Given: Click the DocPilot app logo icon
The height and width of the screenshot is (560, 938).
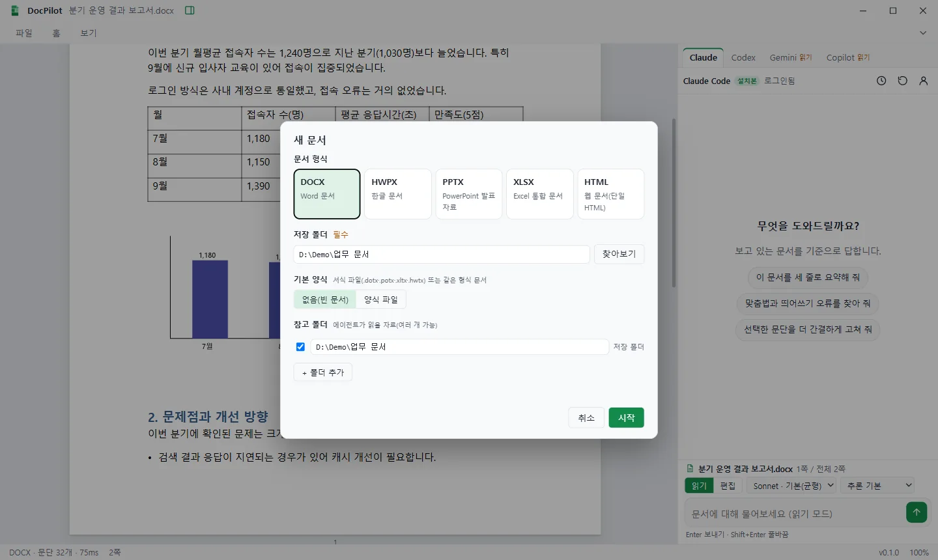Looking at the screenshot, I should (15, 10).
